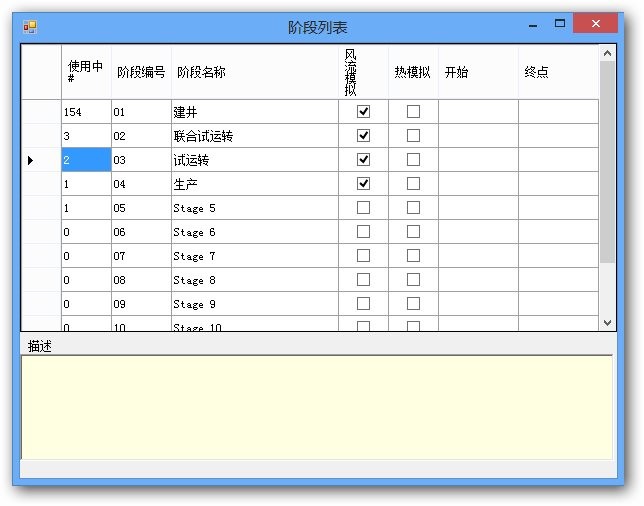The image size is (644, 506).
Task: Enable 热模拟 for Stage 6
Action: pyautogui.click(x=413, y=232)
